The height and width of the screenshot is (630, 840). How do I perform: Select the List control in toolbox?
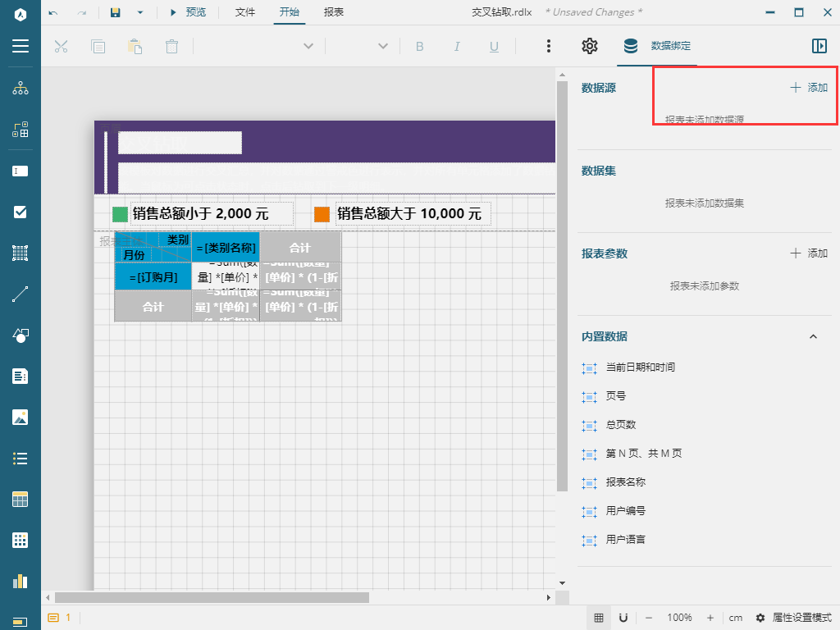(x=21, y=459)
